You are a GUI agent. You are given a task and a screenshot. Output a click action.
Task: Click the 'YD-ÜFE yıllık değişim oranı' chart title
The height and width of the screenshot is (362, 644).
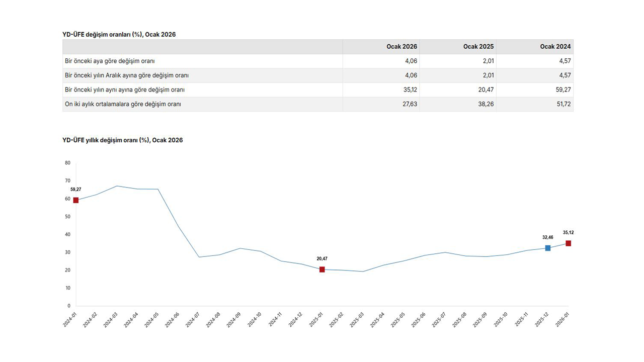point(122,140)
